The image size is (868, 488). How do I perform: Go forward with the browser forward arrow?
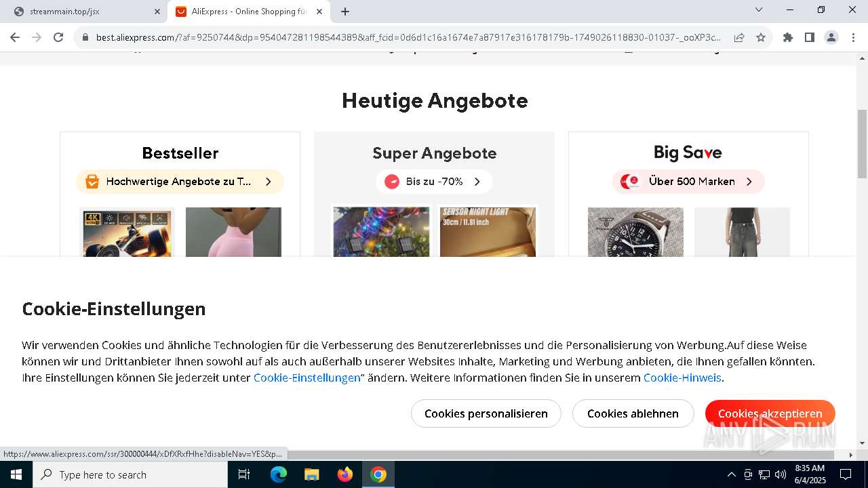pos(37,37)
